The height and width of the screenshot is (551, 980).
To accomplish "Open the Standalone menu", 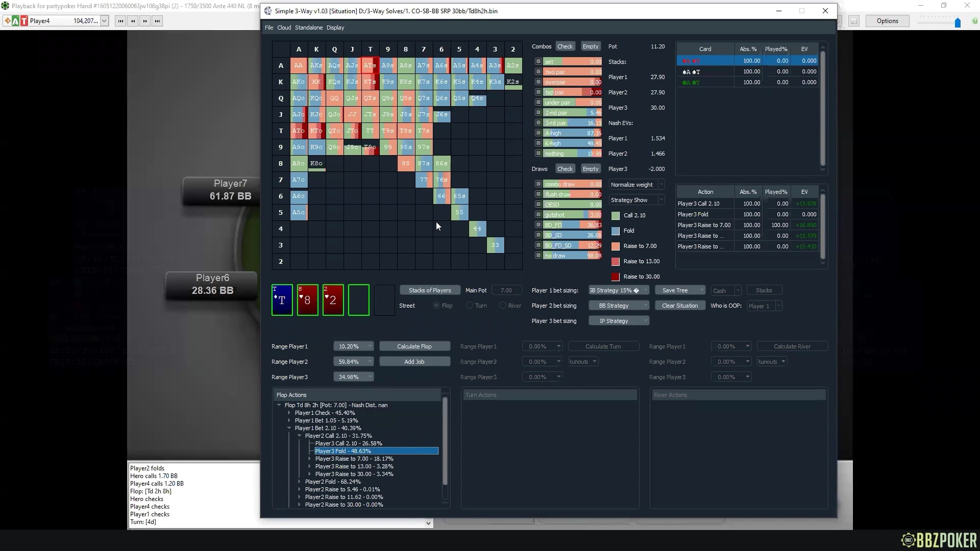I will pos(308,28).
